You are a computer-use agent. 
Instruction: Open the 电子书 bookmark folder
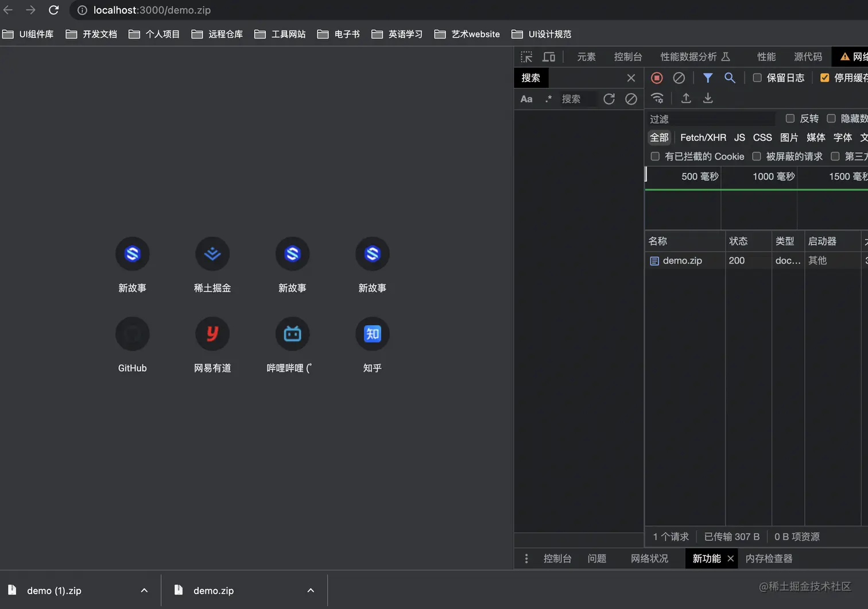(339, 34)
